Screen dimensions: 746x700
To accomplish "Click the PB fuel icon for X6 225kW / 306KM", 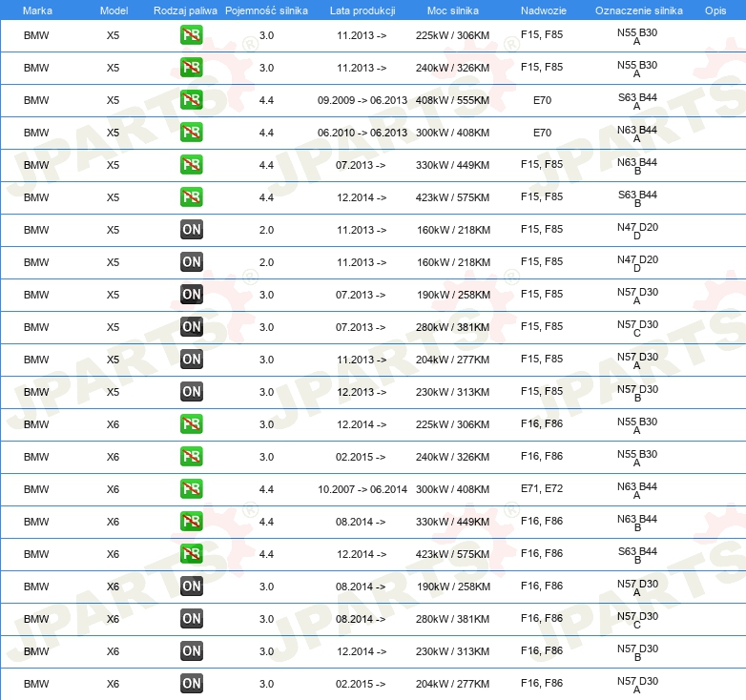I will pos(191,423).
